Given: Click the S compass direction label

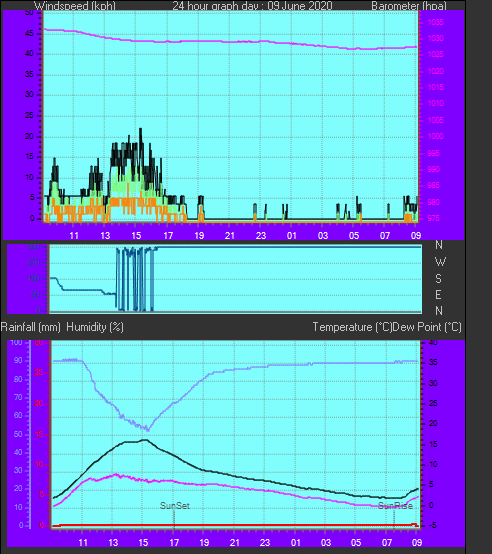Looking at the screenshot, I should pyautogui.click(x=438, y=279).
